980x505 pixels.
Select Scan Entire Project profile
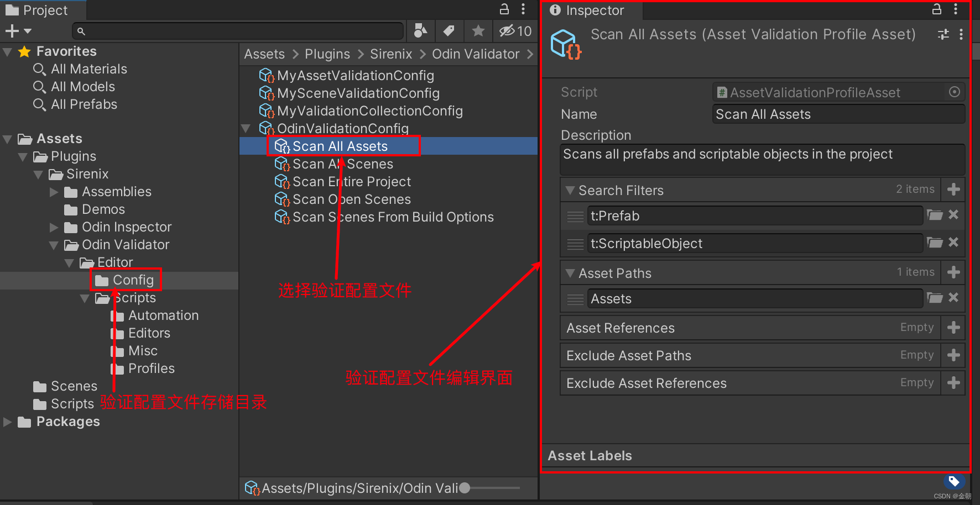[x=351, y=182]
